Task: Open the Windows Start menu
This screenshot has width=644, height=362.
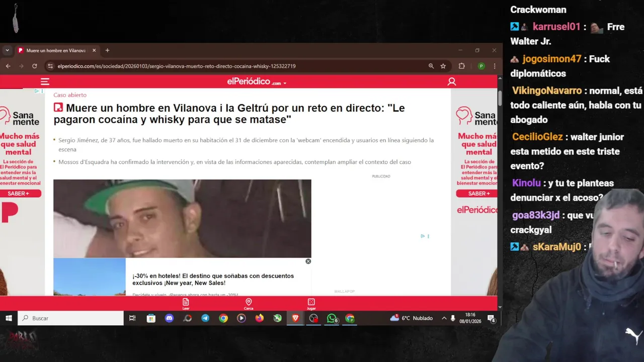Action: click(x=9, y=318)
